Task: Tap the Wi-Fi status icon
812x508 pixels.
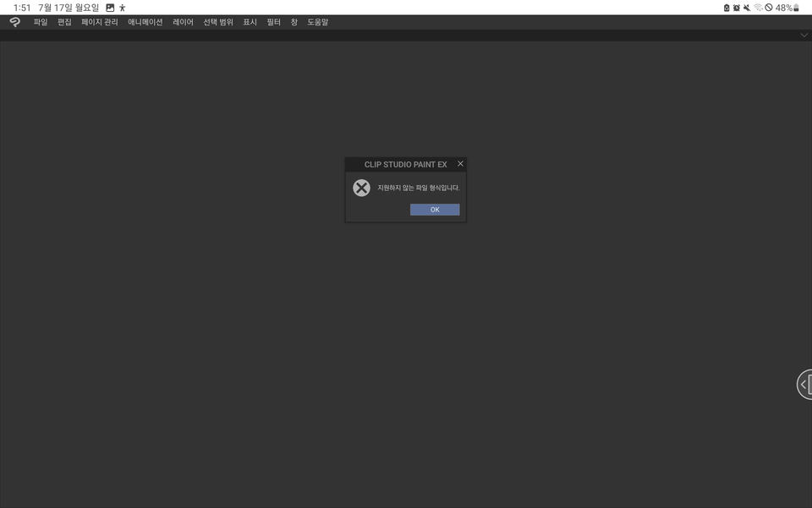Action: 757,8
